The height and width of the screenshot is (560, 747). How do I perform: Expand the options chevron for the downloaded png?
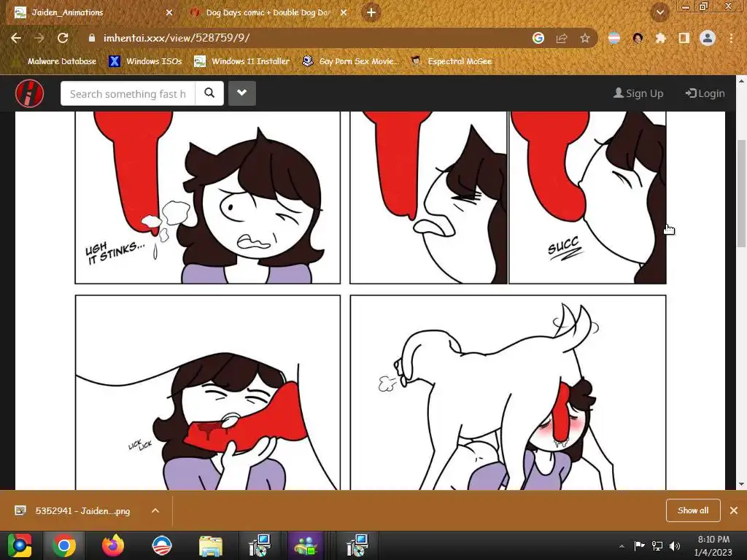155,510
